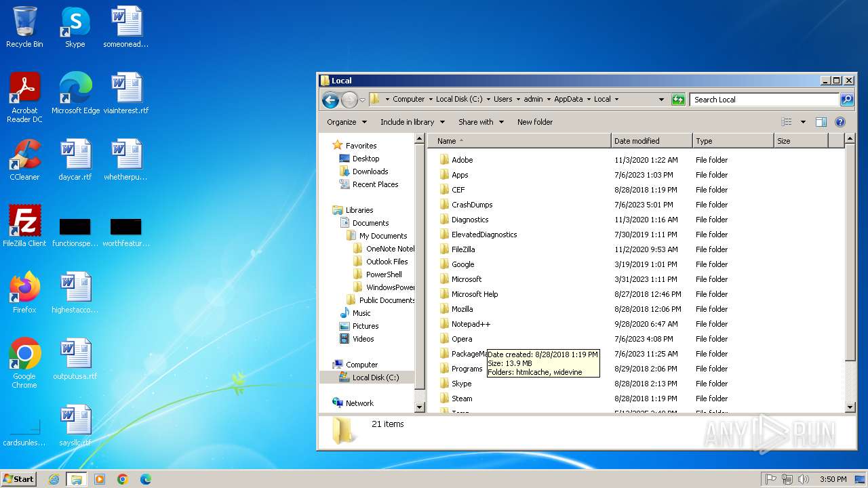Open Windows Media Player taskbar icon

(100, 479)
